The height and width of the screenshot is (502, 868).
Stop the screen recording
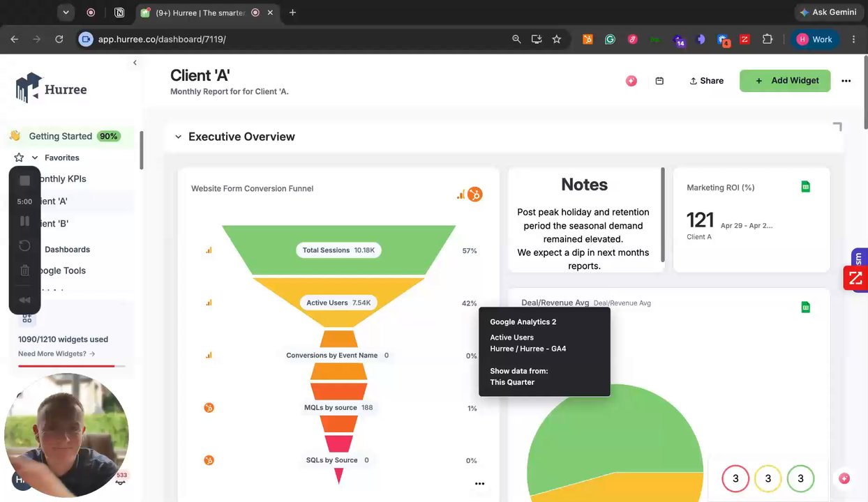point(24,181)
